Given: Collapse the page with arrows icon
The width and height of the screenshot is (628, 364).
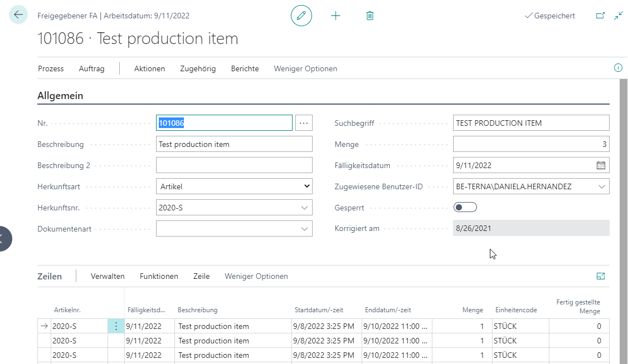Looking at the screenshot, I should point(619,16).
